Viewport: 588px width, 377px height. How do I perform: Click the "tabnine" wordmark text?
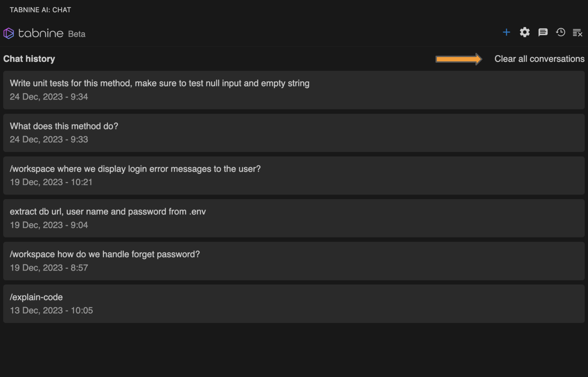click(x=41, y=33)
